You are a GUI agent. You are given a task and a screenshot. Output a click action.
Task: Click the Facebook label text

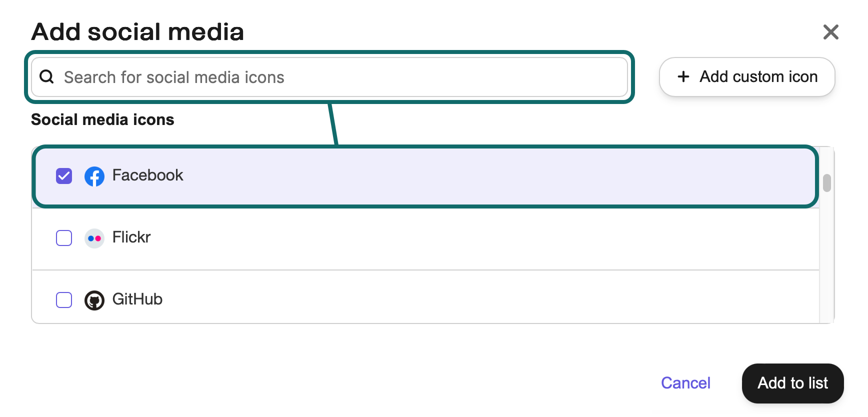pos(147,175)
